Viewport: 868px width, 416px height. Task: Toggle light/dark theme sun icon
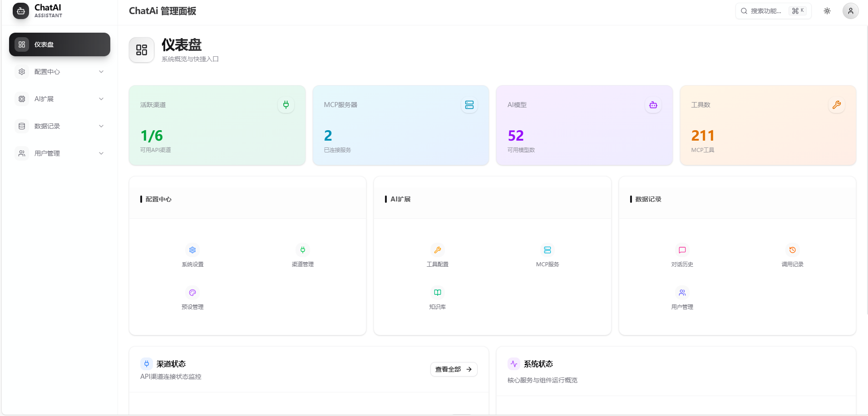tap(827, 11)
